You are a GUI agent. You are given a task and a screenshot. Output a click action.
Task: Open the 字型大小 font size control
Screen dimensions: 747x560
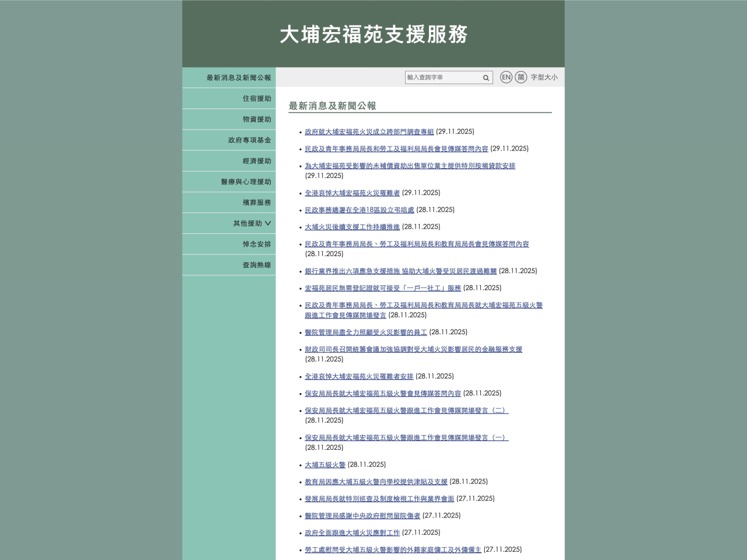[x=544, y=77]
